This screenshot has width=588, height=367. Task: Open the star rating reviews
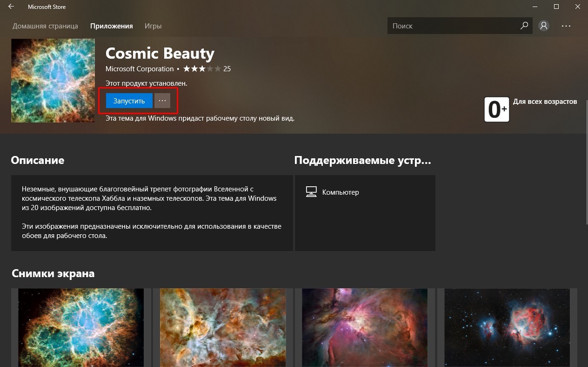(x=202, y=69)
